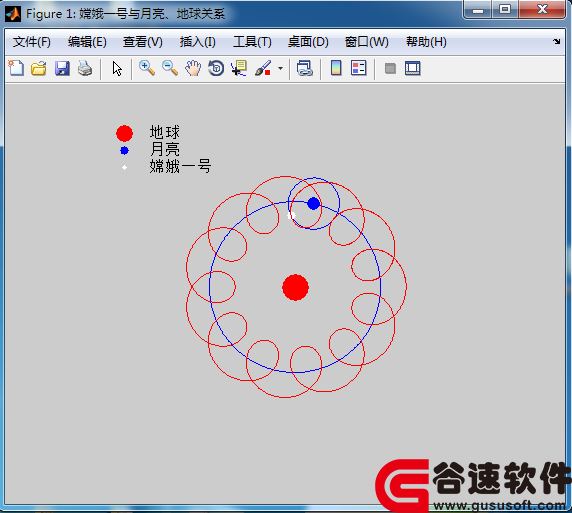This screenshot has width=572, height=513.
Task: Click the New Figure icon
Action: pos(16,68)
